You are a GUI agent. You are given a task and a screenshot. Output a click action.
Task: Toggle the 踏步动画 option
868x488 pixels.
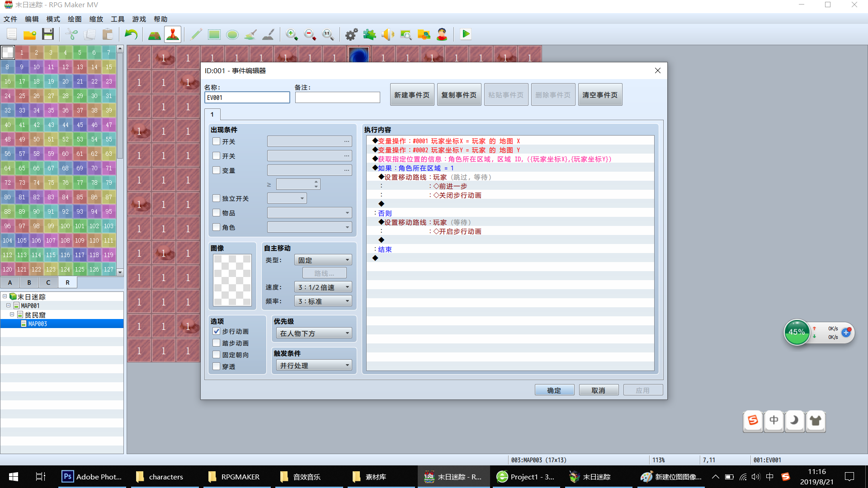217,343
